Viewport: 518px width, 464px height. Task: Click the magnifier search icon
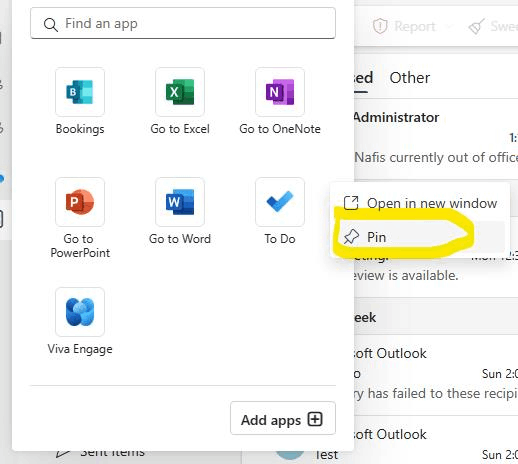coord(51,24)
